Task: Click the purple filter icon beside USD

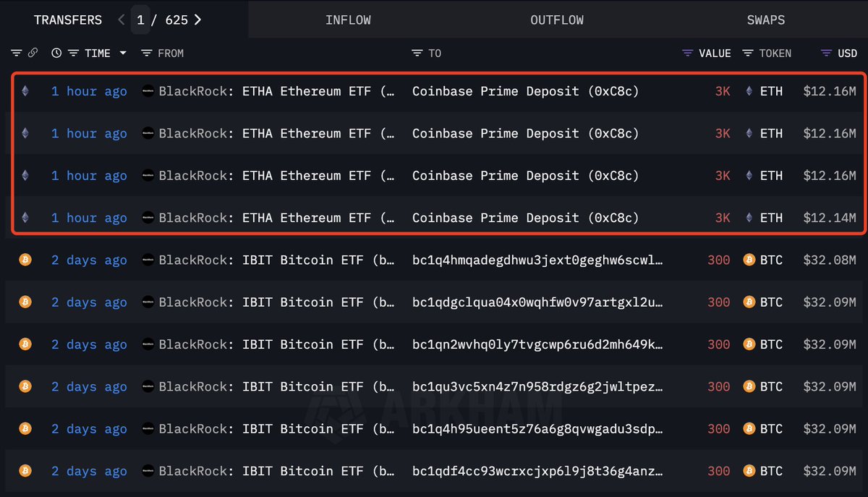Action: pyautogui.click(x=826, y=53)
